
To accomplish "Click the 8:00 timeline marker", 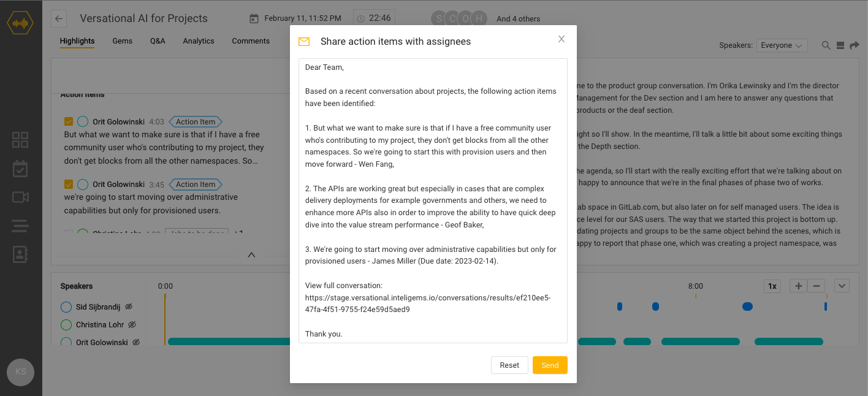I will coord(695,286).
